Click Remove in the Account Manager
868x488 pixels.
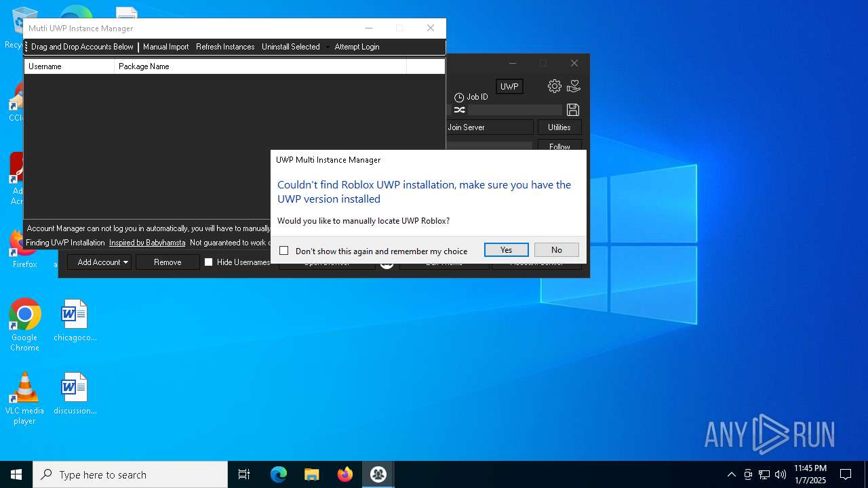tap(167, 262)
